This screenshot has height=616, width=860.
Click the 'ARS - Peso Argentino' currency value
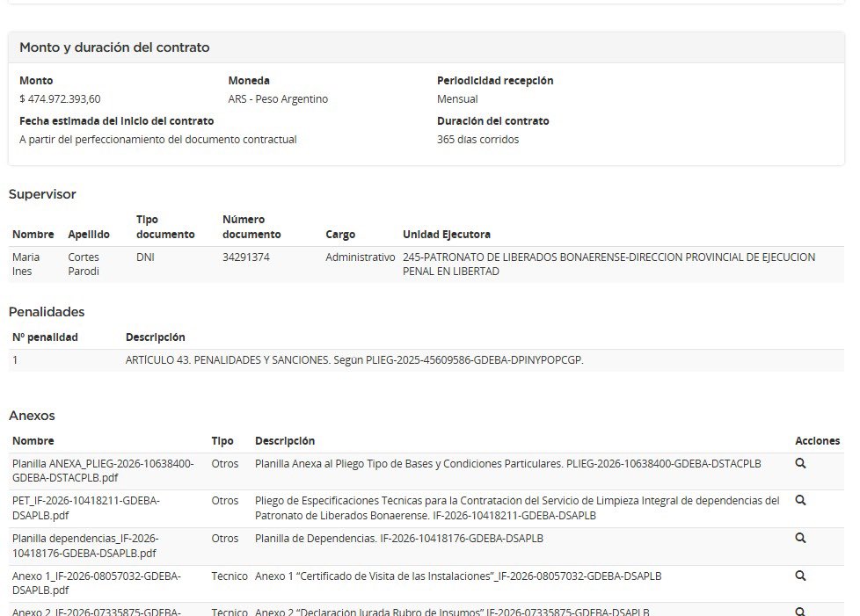pyautogui.click(x=278, y=99)
